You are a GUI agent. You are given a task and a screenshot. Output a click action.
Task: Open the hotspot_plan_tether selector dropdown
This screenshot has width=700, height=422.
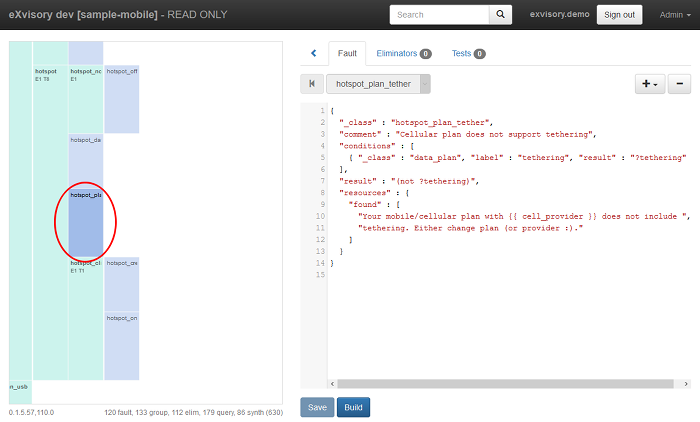click(x=379, y=84)
